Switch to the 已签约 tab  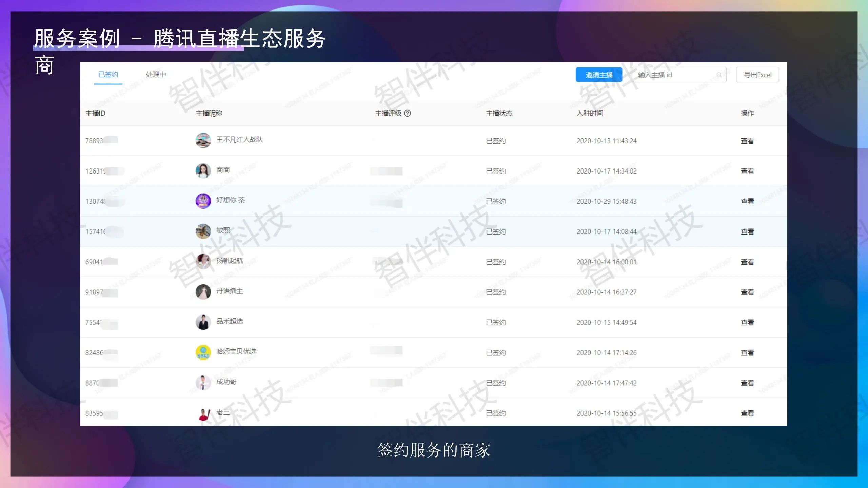coord(108,74)
